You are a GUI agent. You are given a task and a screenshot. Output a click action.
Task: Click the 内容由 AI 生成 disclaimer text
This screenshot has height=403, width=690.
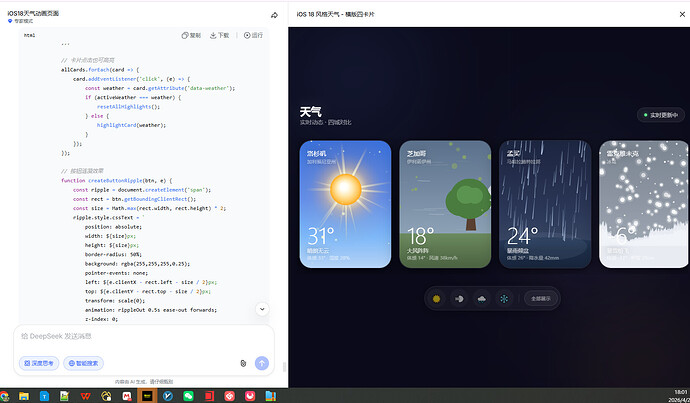point(144,381)
